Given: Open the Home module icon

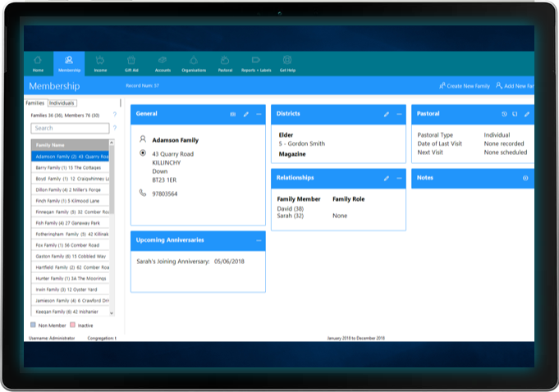Looking at the screenshot, I should tap(38, 63).
